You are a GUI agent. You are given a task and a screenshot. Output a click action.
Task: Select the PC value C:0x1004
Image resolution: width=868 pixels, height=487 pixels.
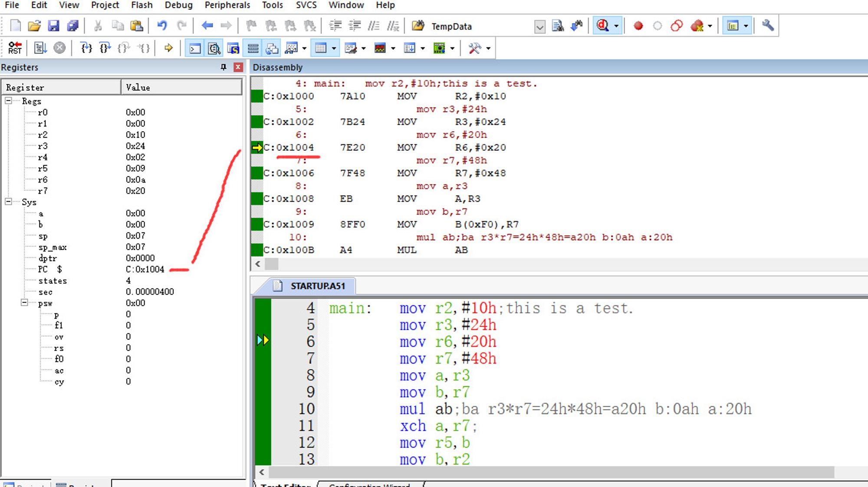coord(145,269)
